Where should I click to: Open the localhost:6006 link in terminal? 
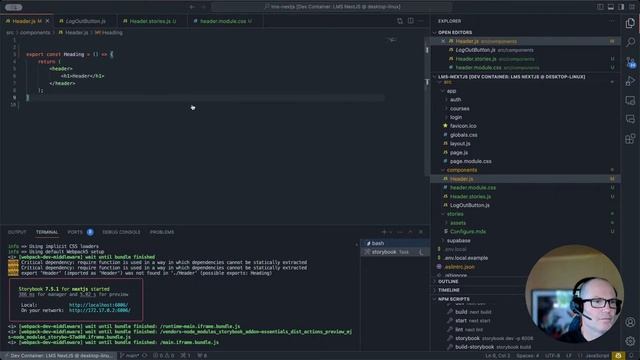[98, 305]
